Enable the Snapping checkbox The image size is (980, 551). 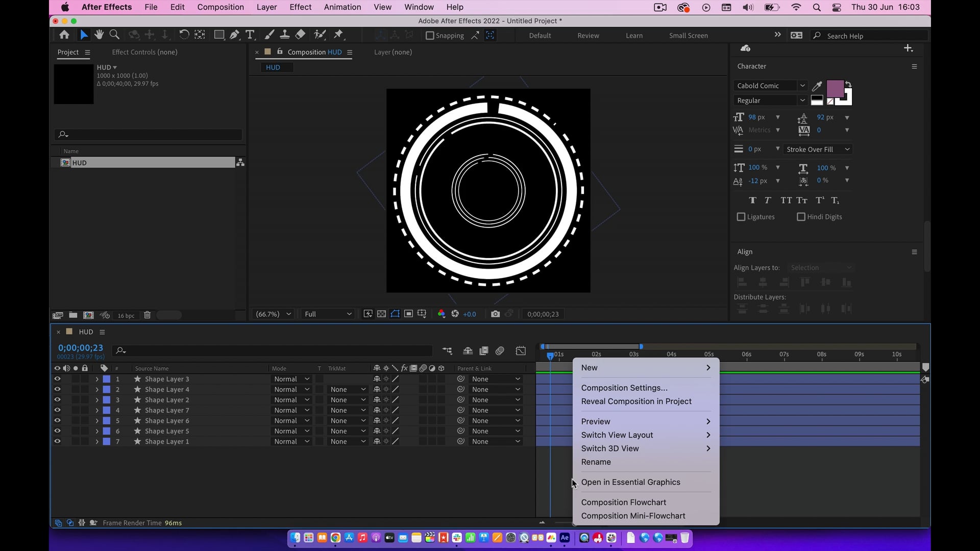pos(430,36)
